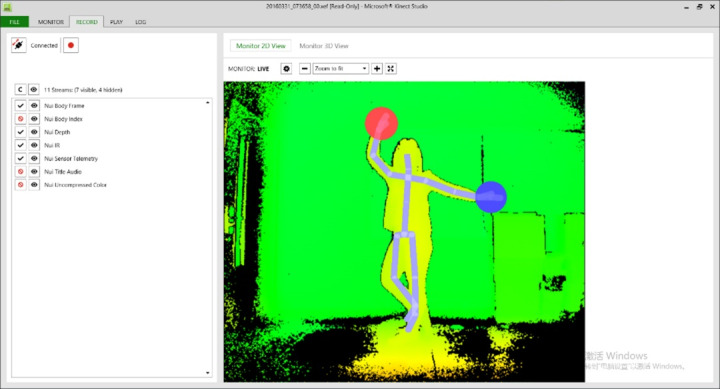Open monitor settings gear icon

[x=287, y=68]
